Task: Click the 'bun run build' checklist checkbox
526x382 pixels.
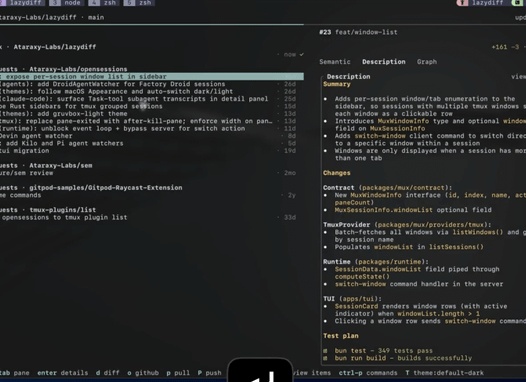Action: tap(325, 358)
